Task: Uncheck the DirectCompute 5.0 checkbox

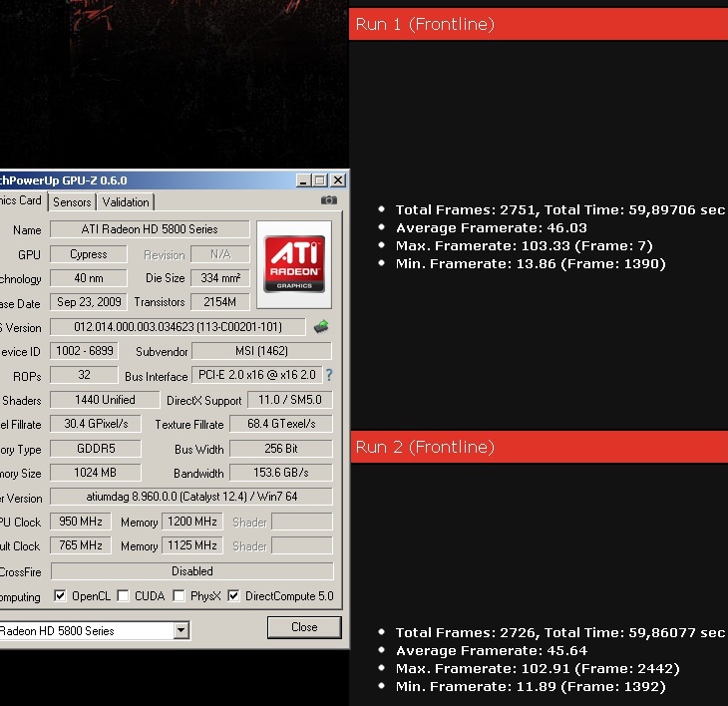Action: coord(233,596)
